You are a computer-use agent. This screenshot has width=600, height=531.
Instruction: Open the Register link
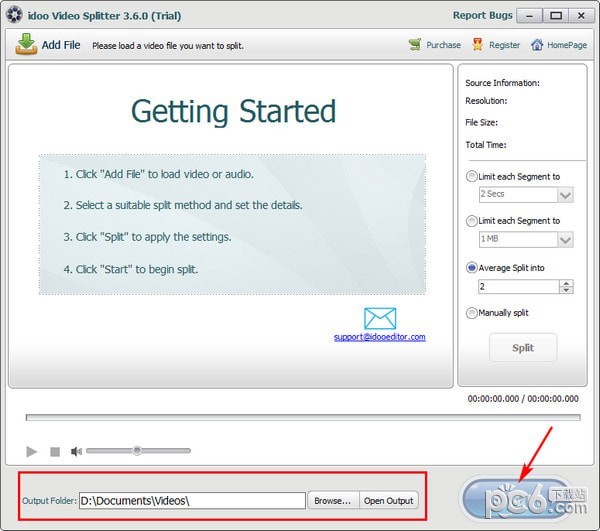coord(504,45)
